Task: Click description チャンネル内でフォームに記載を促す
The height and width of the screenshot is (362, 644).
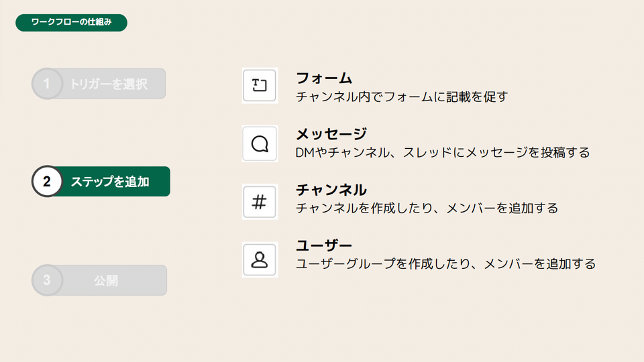Action: click(402, 97)
